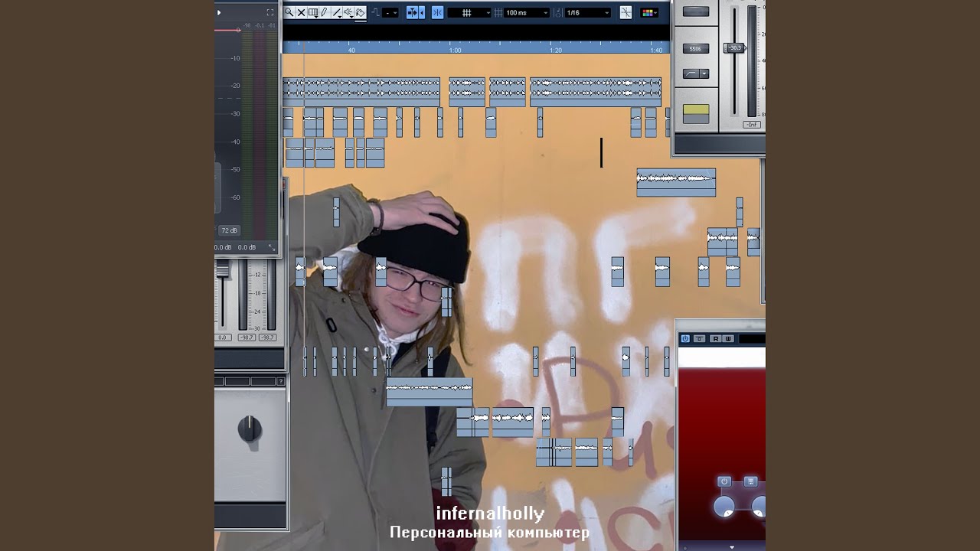Open help with the ? button
Image resolution: width=980 pixels, height=551 pixels.
pos(281,381)
